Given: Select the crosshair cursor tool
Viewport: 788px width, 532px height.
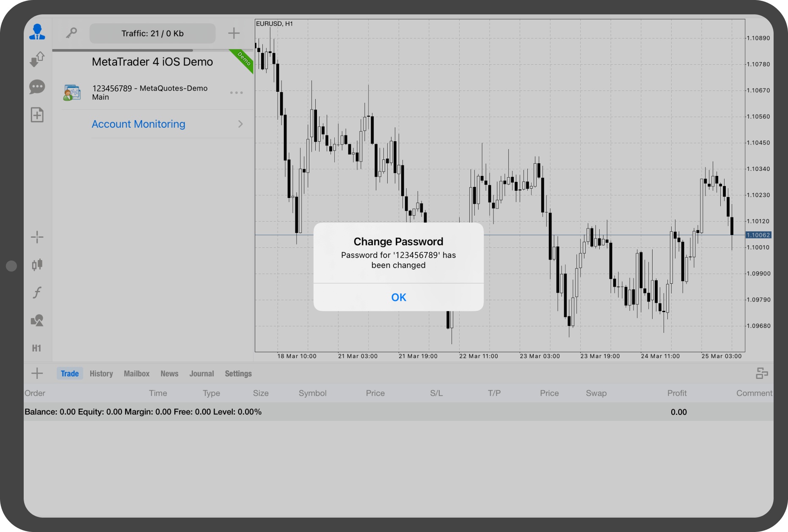Looking at the screenshot, I should coord(37,237).
